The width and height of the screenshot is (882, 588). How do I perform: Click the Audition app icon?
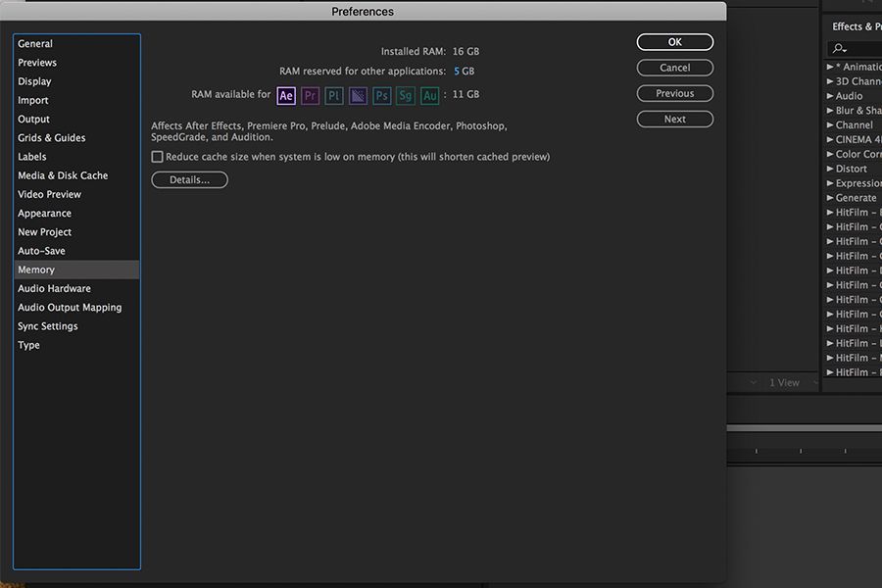click(428, 95)
